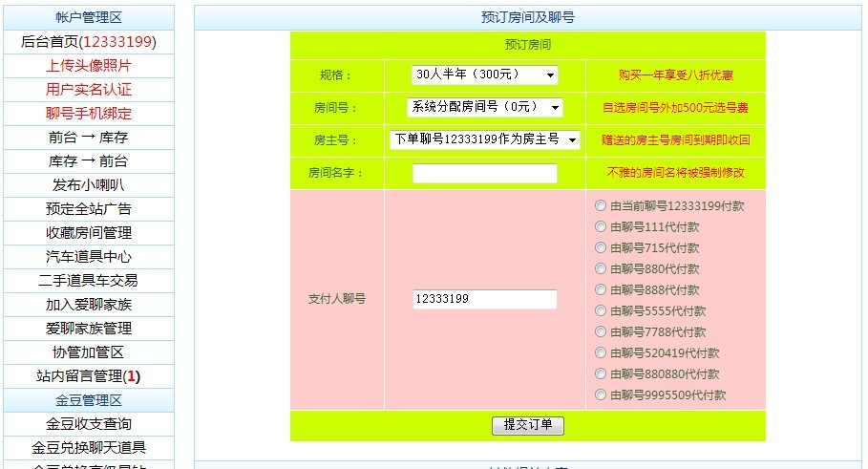Expand the 房间号 dropdown selector
This screenshot has height=469, width=868.
485,107
